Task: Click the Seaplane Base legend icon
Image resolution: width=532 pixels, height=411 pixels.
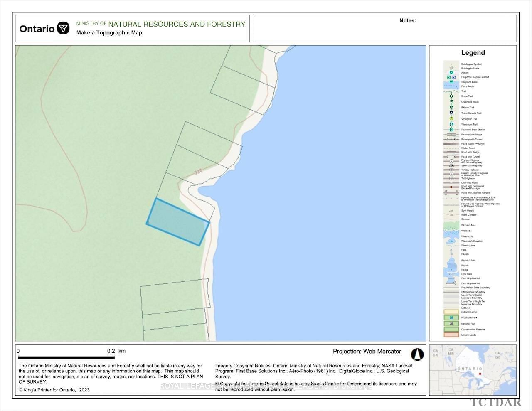Action: (451, 82)
